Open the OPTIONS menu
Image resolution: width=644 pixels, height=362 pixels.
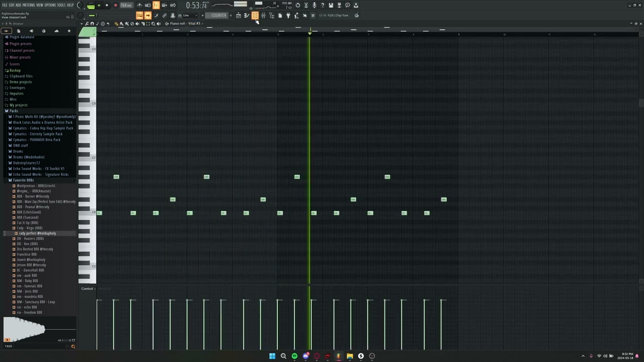point(50,5)
